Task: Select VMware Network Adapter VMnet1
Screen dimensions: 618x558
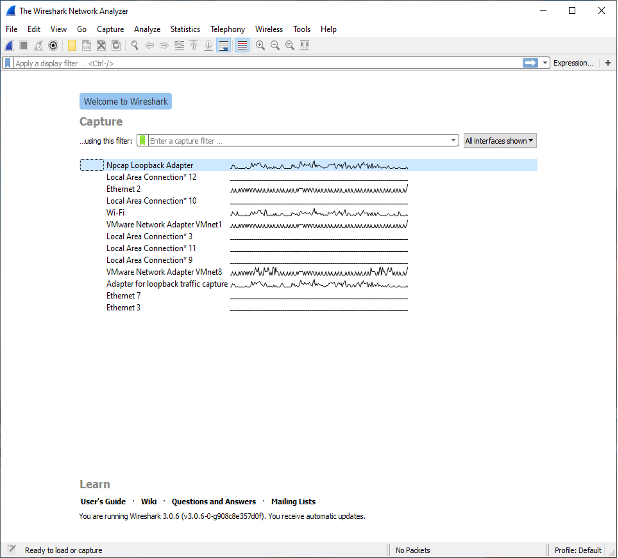Action: click(308, 224)
